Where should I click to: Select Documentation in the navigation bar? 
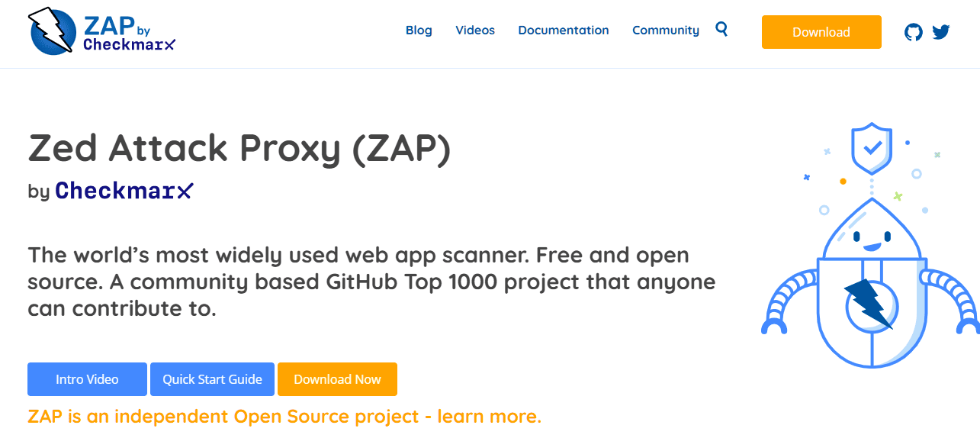(x=564, y=31)
